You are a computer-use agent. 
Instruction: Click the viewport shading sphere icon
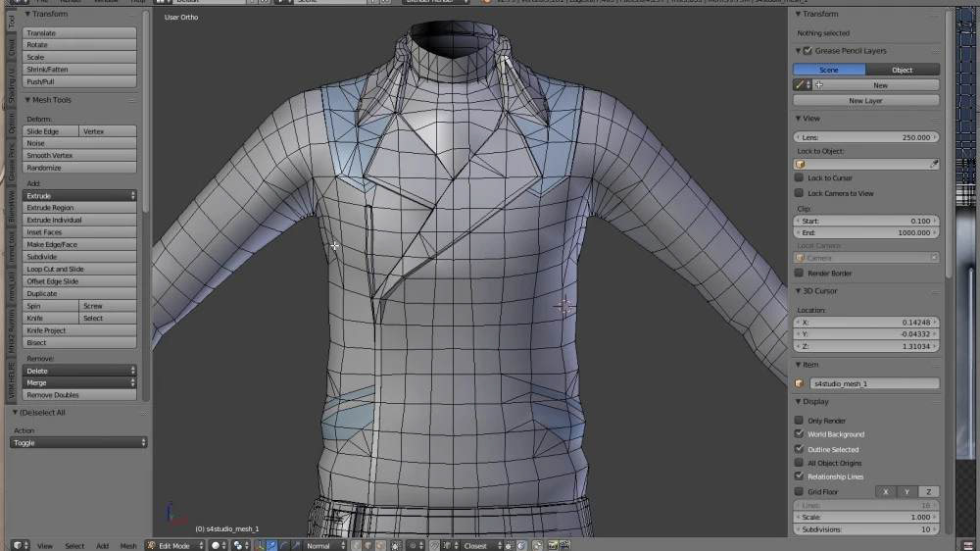[217, 545]
